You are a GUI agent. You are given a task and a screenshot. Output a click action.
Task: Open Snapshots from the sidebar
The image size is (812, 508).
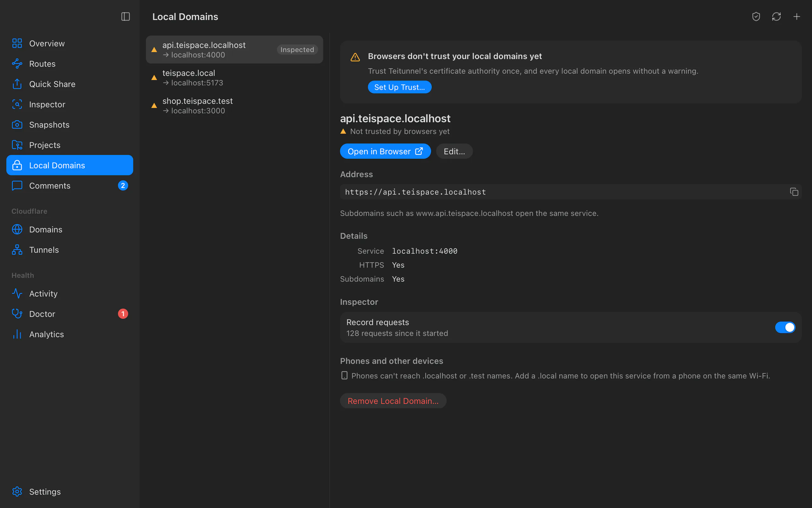[x=70, y=125]
